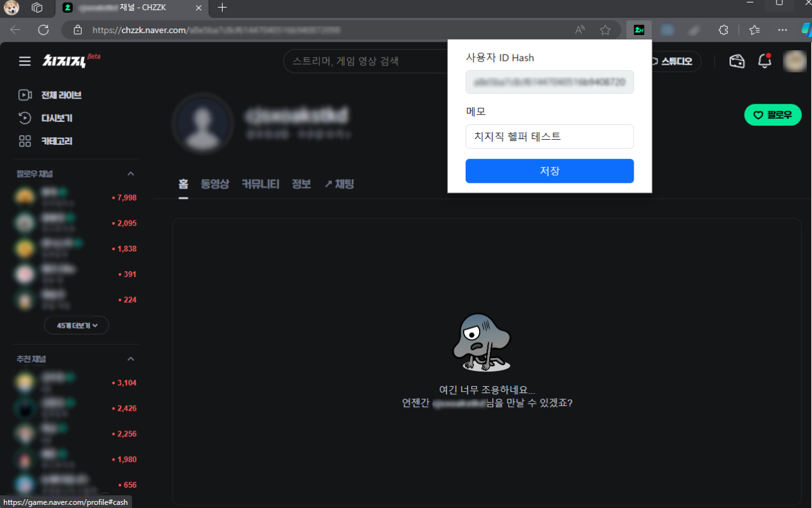Collapse the 추천 채널 section
This screenshot has height=508, width=812.
[x=130, y=359]
